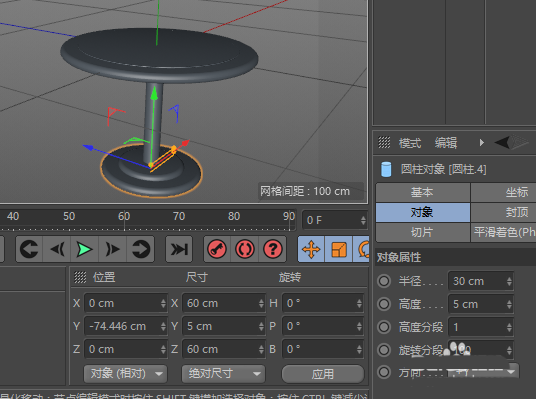Image resolution: width=536 pixels, height=399 pixels.
Task: Open the 方向 dropdown
Action: pos(483,372)
